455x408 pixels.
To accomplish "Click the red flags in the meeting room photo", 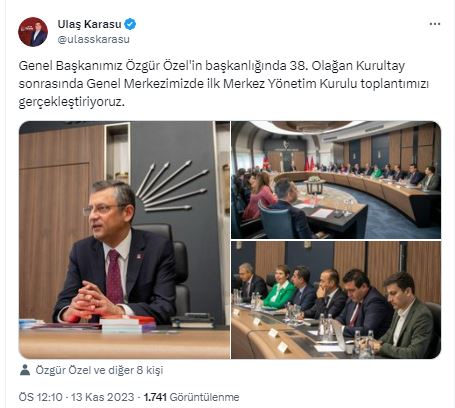I will [309, 164].
